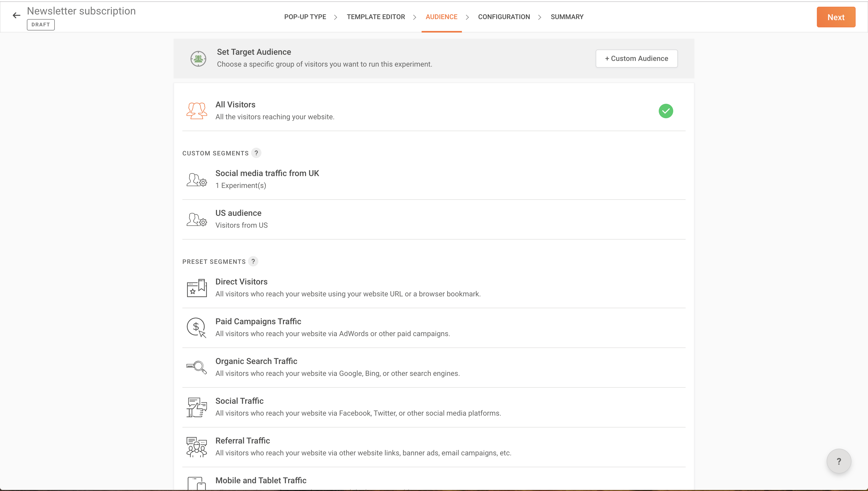Click the orange Next button
This screenshot has height=491, width=868.
[x=836, y=17]
